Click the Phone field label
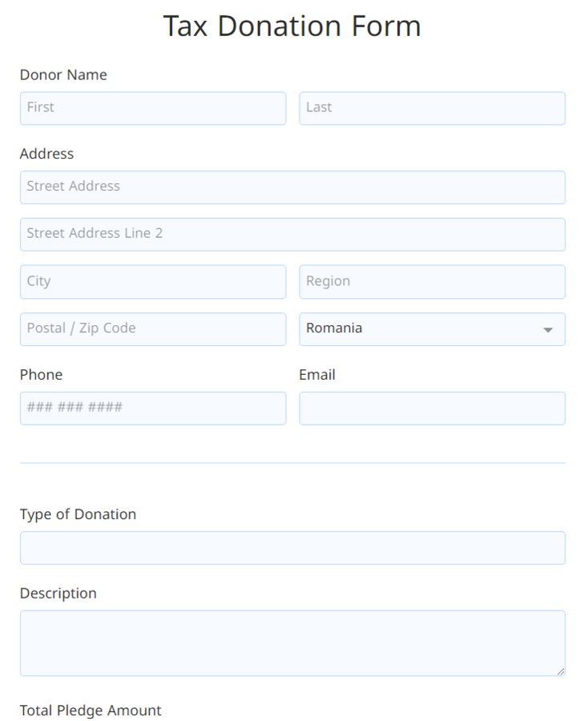 (41, 374)
